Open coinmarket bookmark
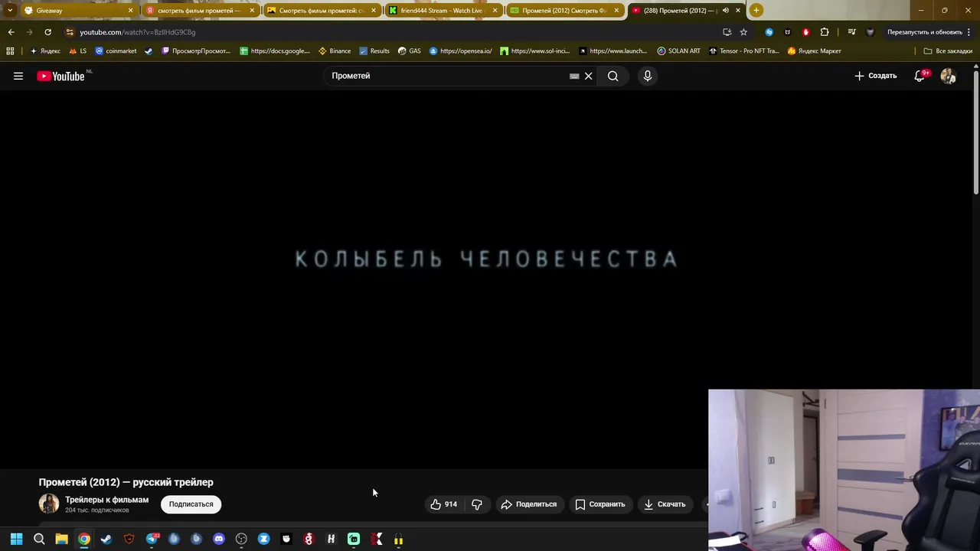The width and height of the screenshot is (980, 551). pyautogui.click(x=116, y=51)
